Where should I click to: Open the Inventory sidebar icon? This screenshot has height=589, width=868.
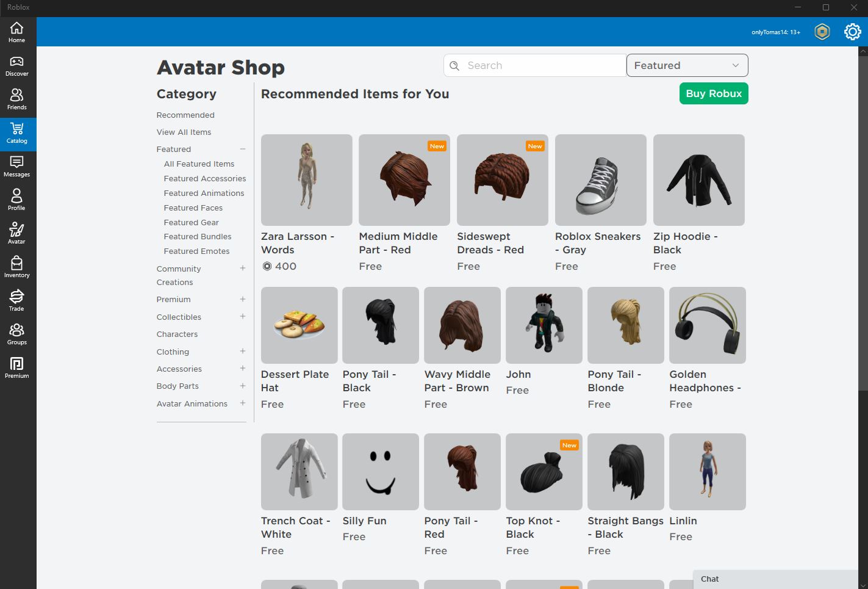tap(16, 268)
